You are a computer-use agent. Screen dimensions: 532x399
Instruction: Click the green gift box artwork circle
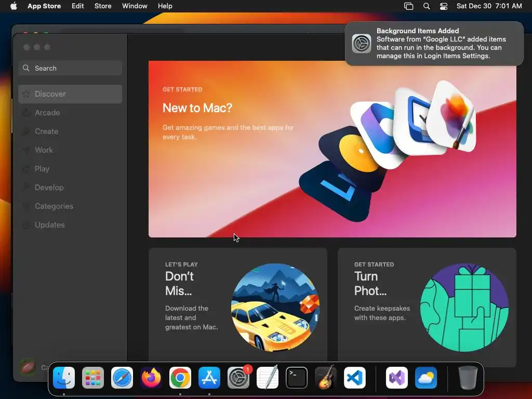[464, 308]
